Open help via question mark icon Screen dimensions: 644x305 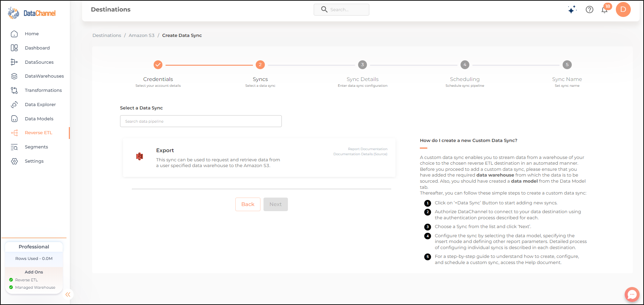[x=589, y=9]
